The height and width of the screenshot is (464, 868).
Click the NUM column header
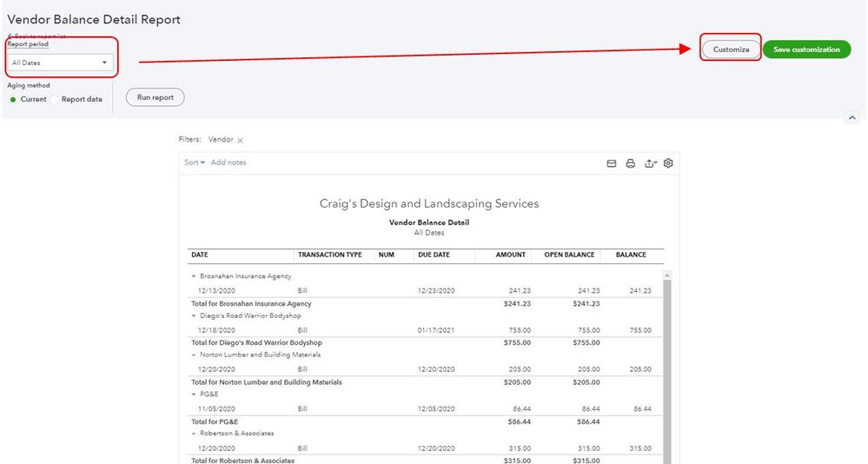[387, 255]
